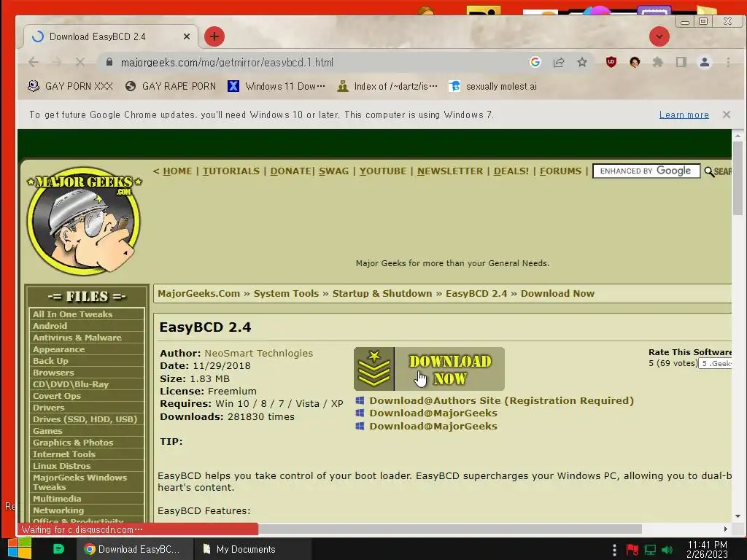This screenshot has height=560, width=747.
Task: Open Drives (SSD, HDD, USB) category
Action: (86, 419)
